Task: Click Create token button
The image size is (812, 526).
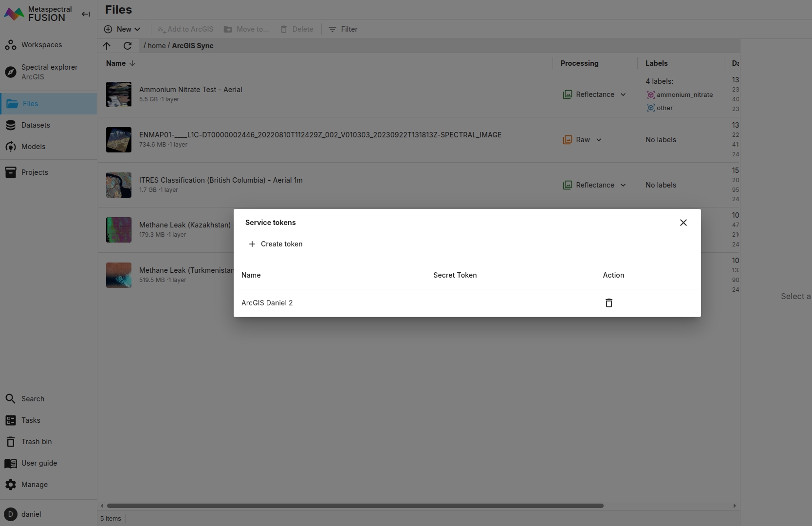Action: coord(276,244)
